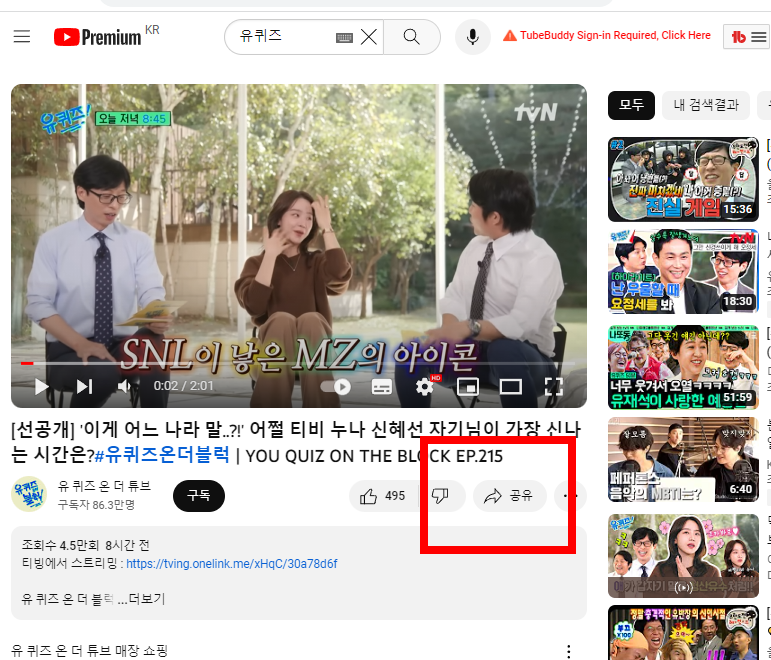Click TubeBuddy Sign-in Required warning
This screenshot has height=660, width=771.
[607, 35]
